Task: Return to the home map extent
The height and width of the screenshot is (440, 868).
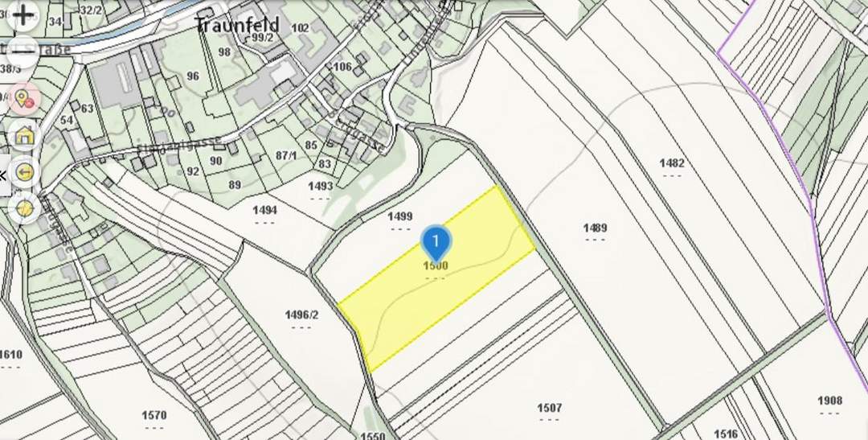Action: tap(24, 135)
